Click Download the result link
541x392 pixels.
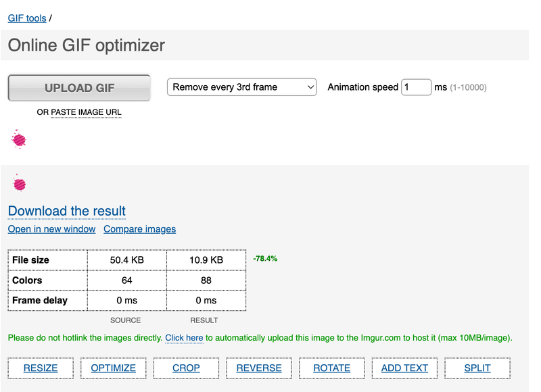pos(66,211)
